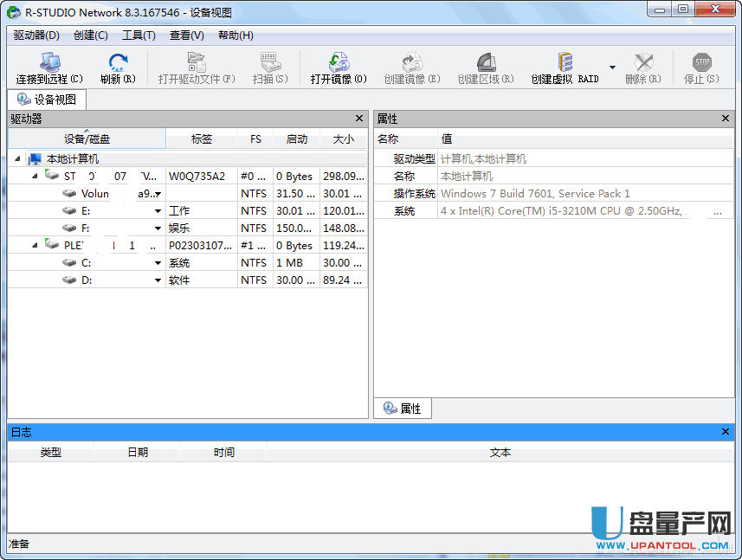Image resolution: width=742 pixels, height=560 pixels.
Task: Open the D: drive dropdown arrow
Action: (158, 280)
